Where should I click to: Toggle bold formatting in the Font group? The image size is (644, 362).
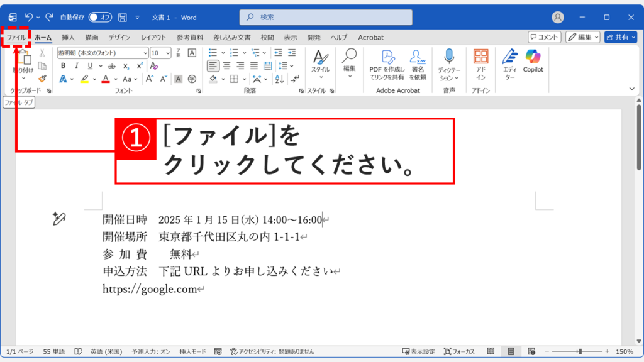(64, 65)
